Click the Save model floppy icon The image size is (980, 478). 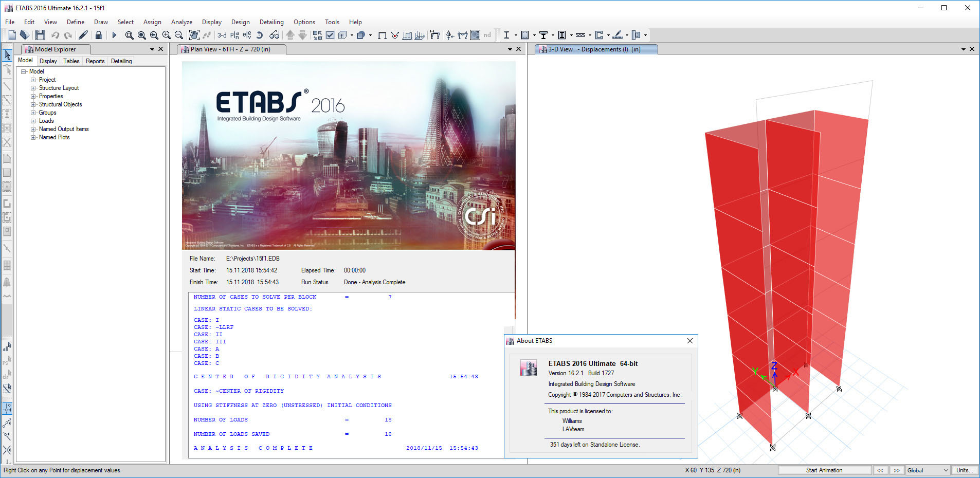click(40, 35)
